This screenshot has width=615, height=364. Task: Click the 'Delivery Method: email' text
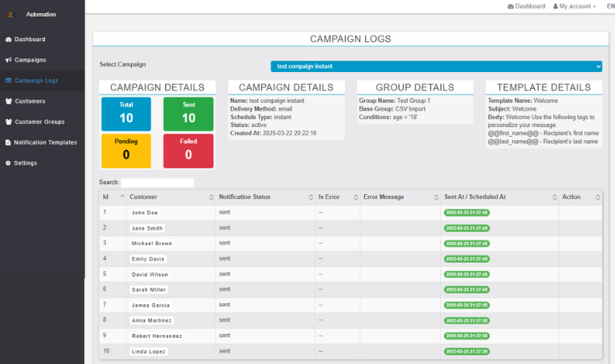tap(261, 109)
